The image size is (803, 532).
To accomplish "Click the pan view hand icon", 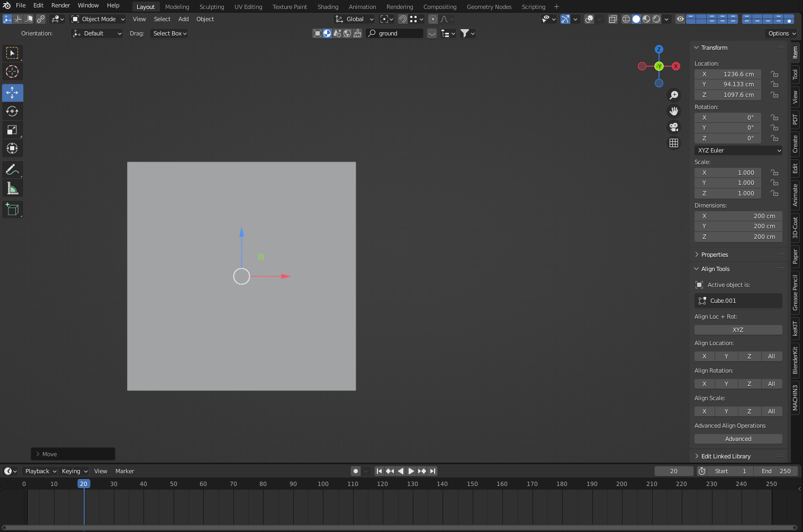I will [674, 111].
